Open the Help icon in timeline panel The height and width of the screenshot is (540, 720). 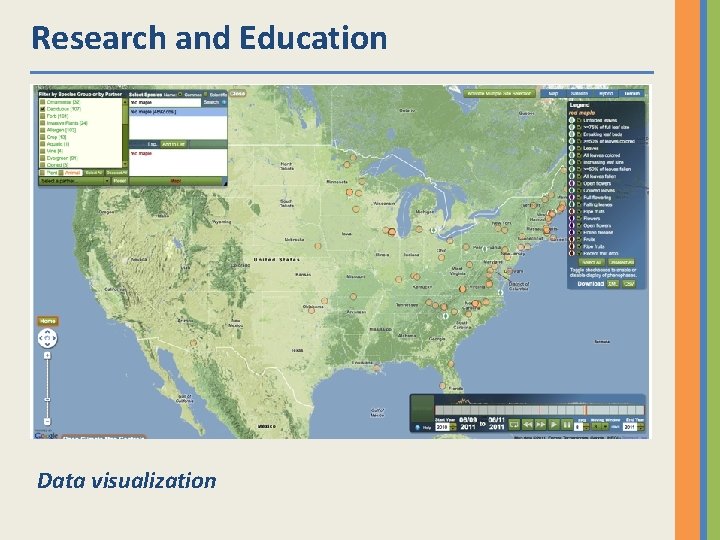pos(417,428)
